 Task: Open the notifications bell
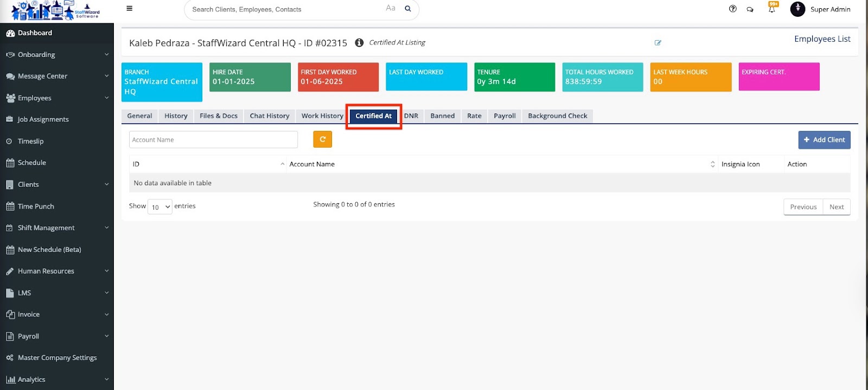[771, 9]
